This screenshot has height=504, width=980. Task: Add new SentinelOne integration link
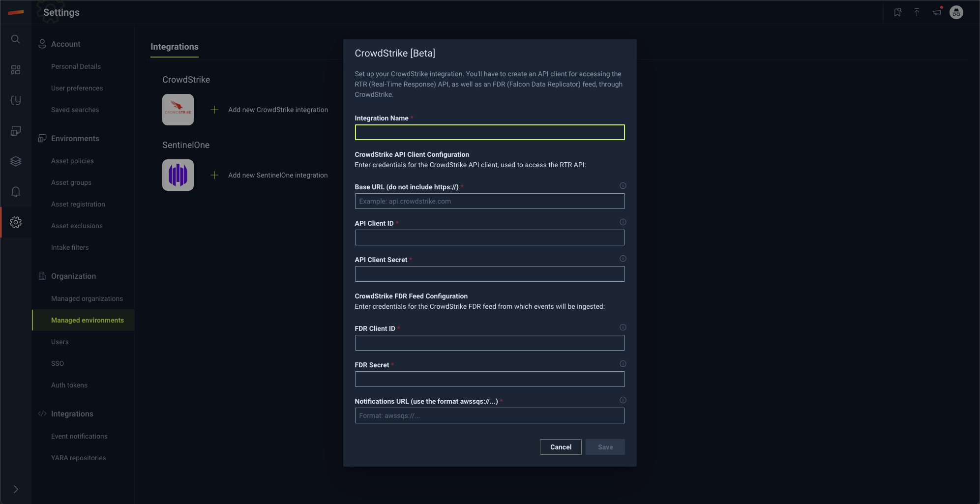click(x=278, y=175)
